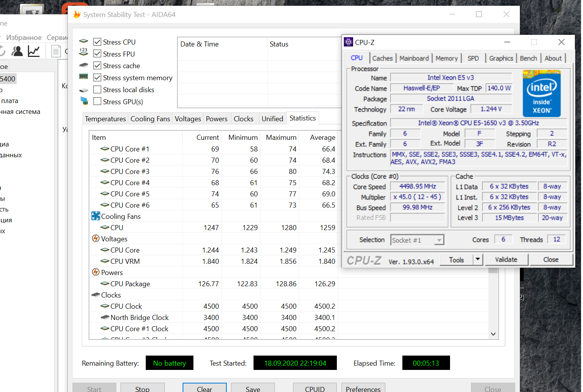
Task: Click the Stress system memory RAM icon
Action: [84, 76]
